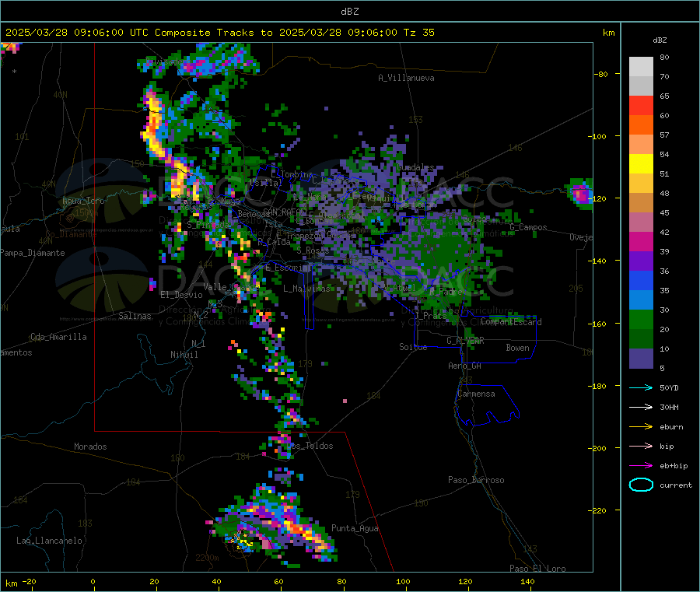Click the 'CompantEscard' map label
The image size is (700, 592).
click(x=511, y=322)
